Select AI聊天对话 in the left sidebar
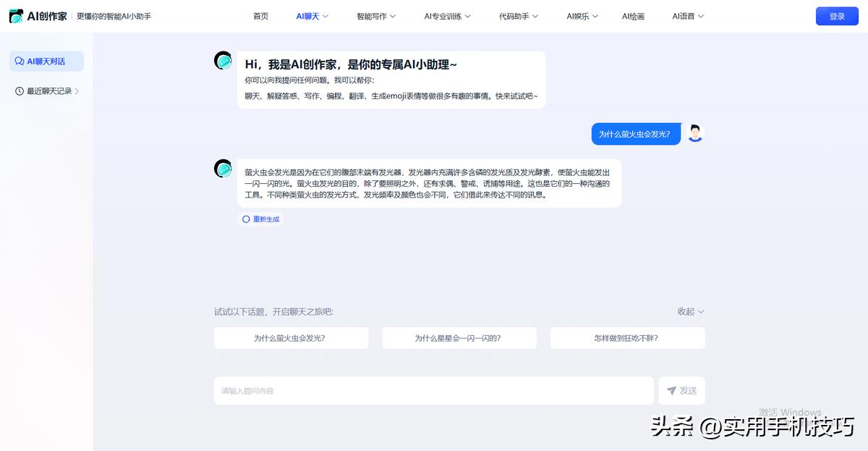This screenshot has width=868, height=451. 46,61
